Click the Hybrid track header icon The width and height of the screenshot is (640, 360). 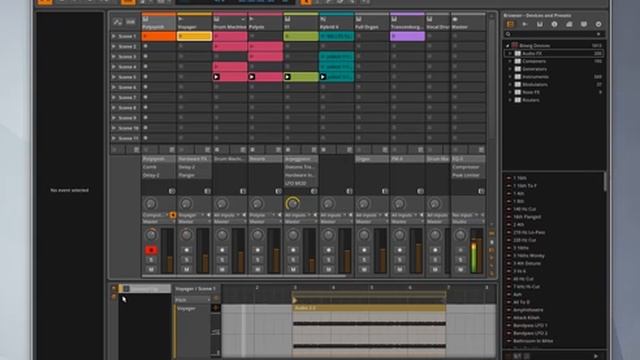(x=323, y=19)
